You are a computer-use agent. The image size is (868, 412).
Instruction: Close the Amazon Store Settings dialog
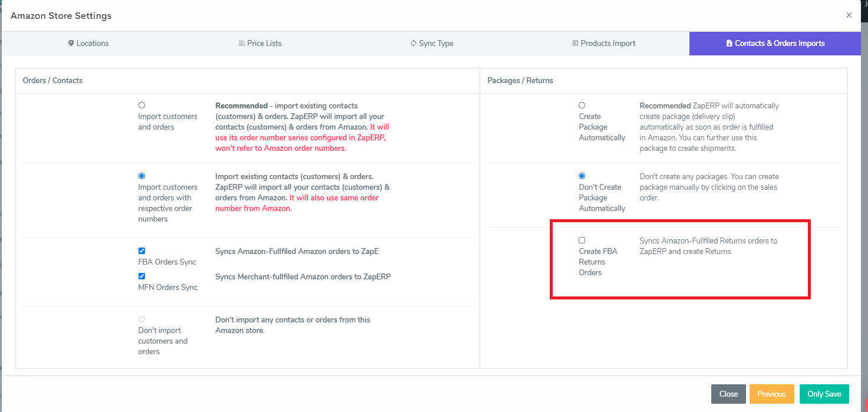(849, 15)
